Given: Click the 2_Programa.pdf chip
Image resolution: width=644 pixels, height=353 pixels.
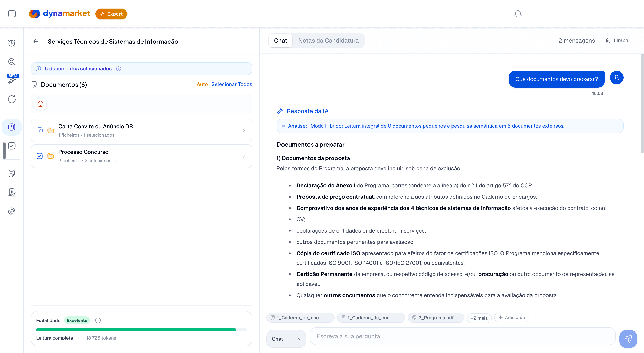Looking at the screenshot, I should tap(436, 318).
